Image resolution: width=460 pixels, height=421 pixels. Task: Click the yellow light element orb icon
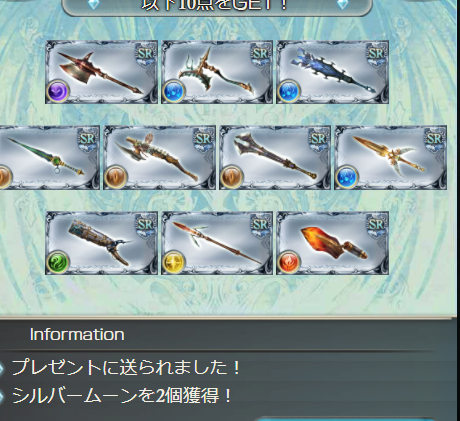pos(173,262)
